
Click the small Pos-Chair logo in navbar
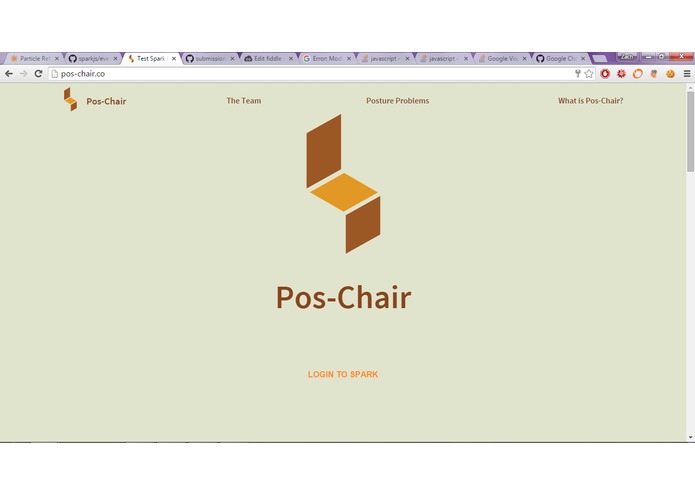70,99
